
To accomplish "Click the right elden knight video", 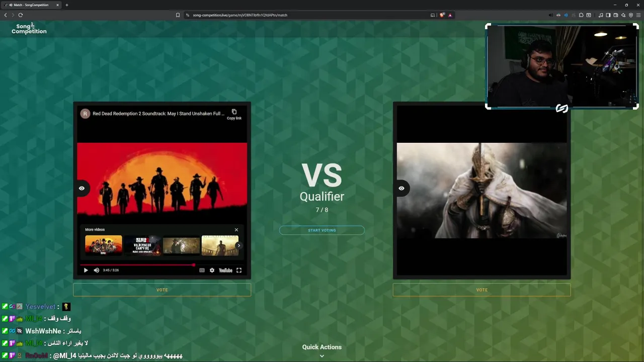I will point(482,191).
